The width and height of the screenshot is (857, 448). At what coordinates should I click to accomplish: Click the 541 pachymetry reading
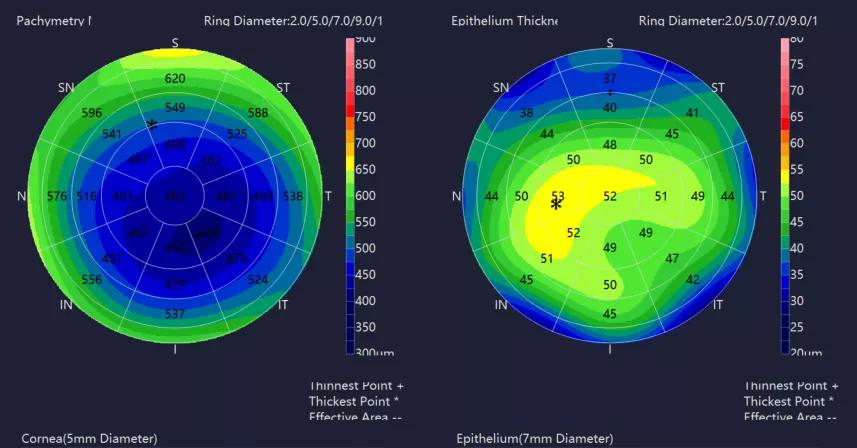point(112,134)
